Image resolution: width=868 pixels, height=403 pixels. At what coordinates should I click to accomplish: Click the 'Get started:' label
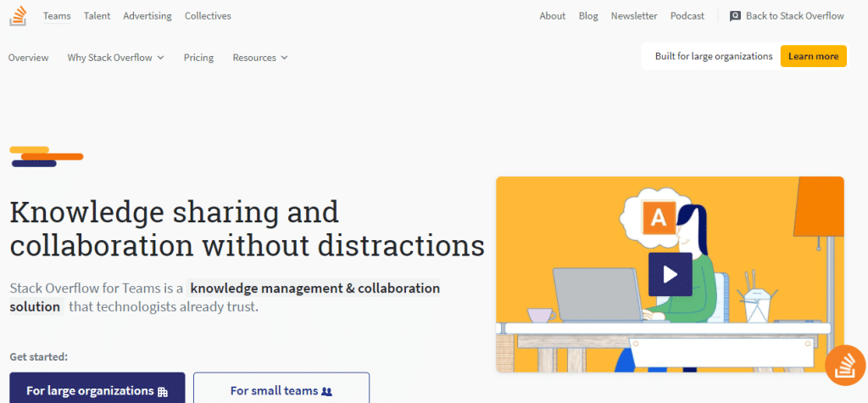click(39, 356)
